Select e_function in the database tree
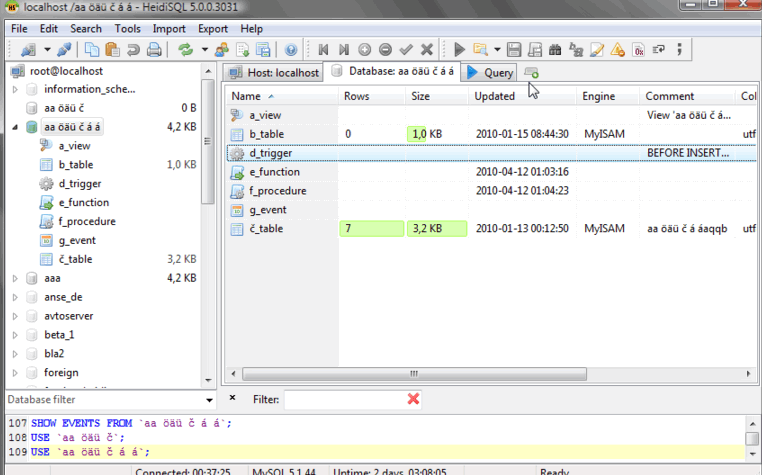762x475 pixels. [x=84, y=202]
